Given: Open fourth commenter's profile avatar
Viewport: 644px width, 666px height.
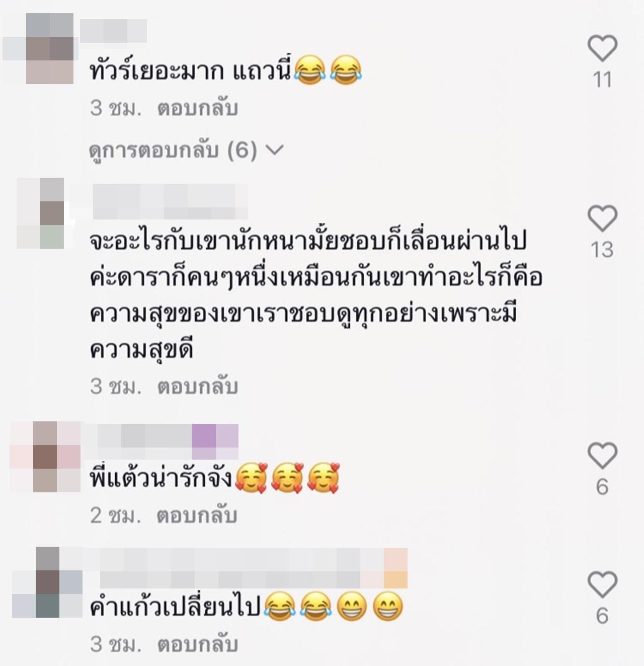Looking at the screenshot, I should pyautogui.click(x=47, y=582).
